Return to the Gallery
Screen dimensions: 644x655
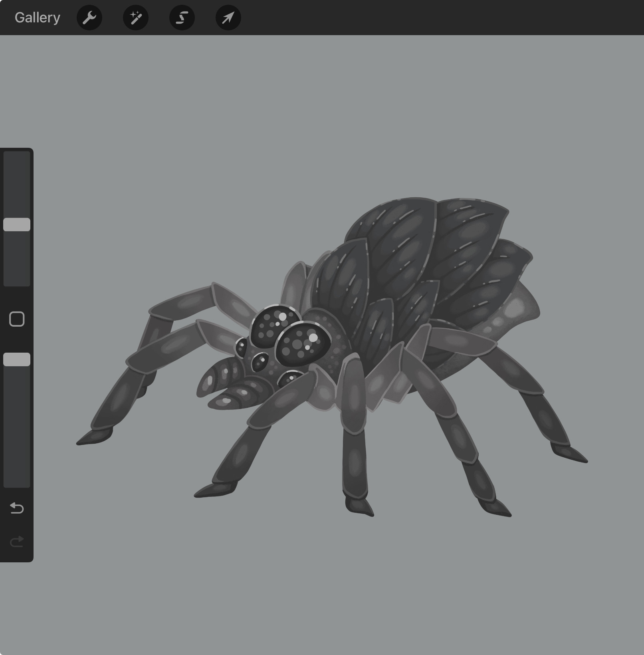pos(38,18)
